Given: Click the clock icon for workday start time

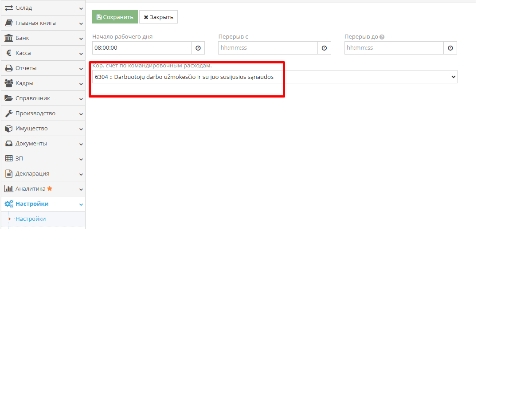Looking at the screenshot, I should [x=198, y=48].
